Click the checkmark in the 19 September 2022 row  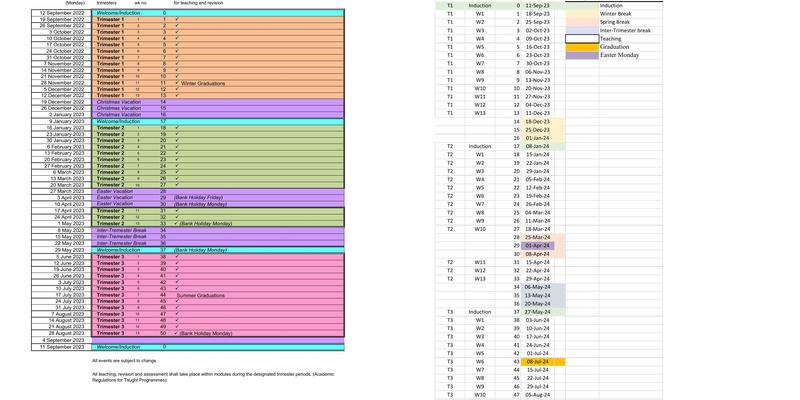coord(176,19)
